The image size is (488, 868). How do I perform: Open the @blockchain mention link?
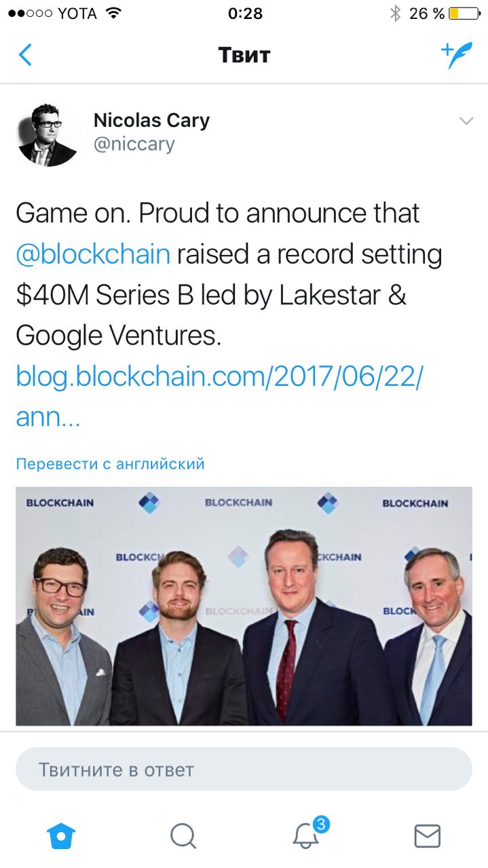coord(93,254)
